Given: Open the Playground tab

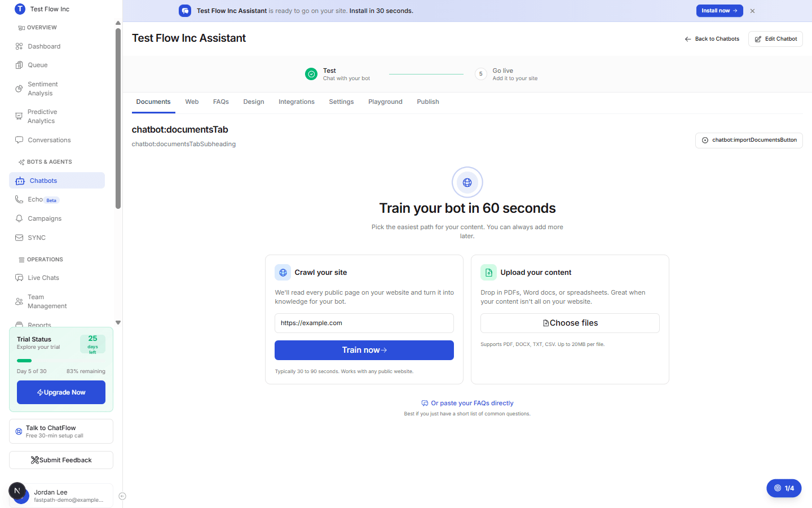Looking at the screenshot, I should coord(385,102).
